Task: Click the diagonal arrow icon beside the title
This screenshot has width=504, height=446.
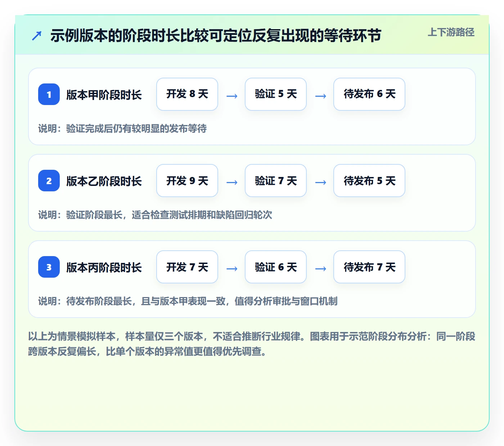Action: point(37,36)
